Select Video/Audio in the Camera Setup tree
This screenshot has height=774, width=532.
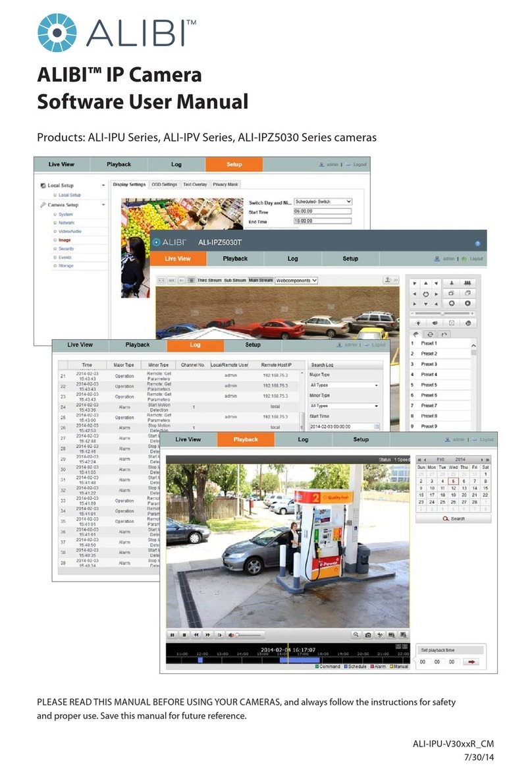click(70, 231)
